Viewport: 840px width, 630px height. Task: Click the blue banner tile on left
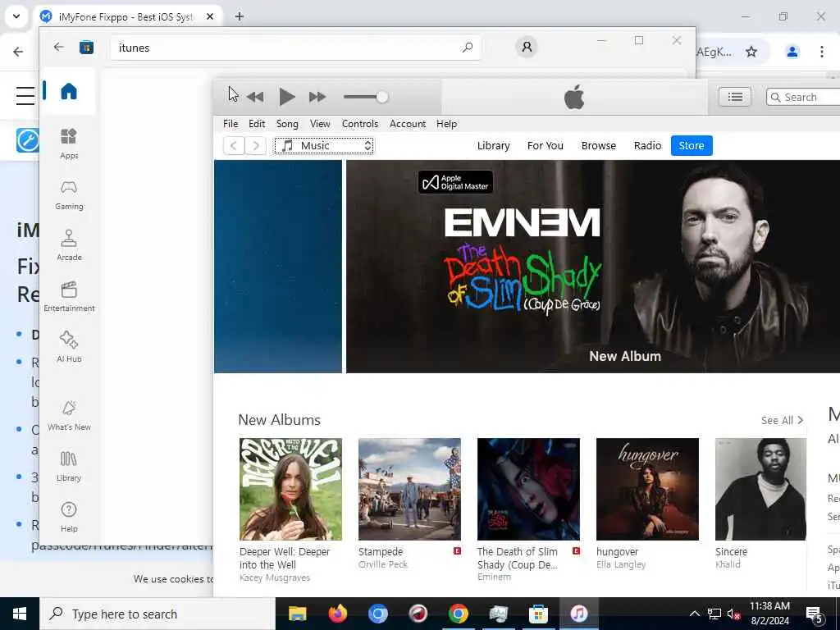(278, 267)
